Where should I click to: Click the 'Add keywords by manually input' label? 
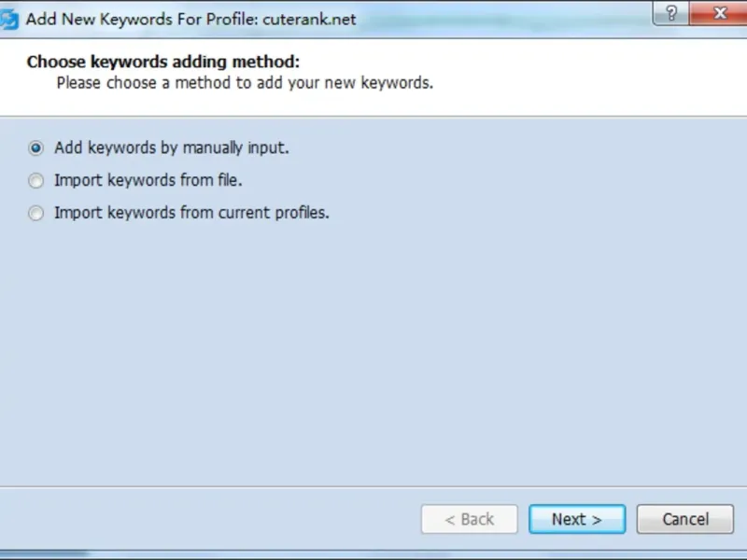point(171,147)
